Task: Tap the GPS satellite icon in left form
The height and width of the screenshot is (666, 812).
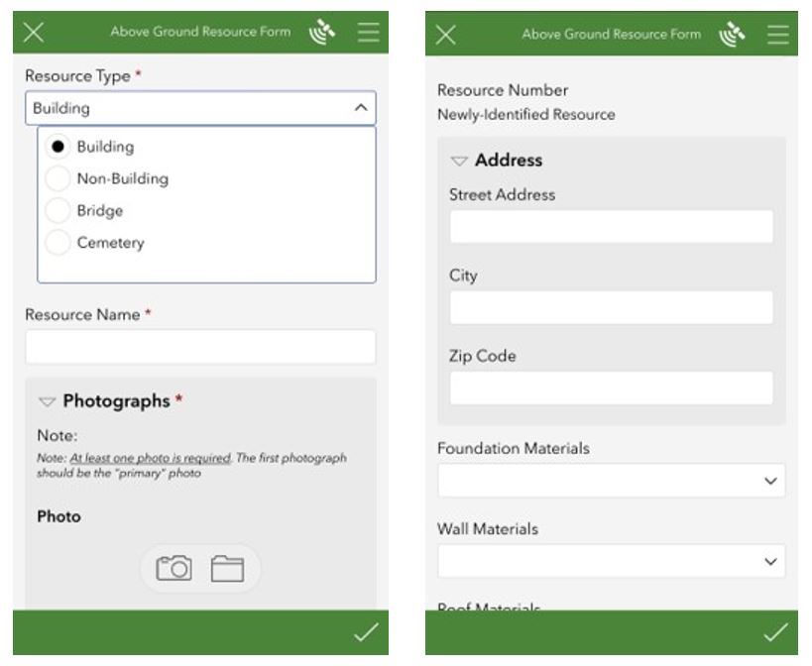Action: click(x=322, y=32)
